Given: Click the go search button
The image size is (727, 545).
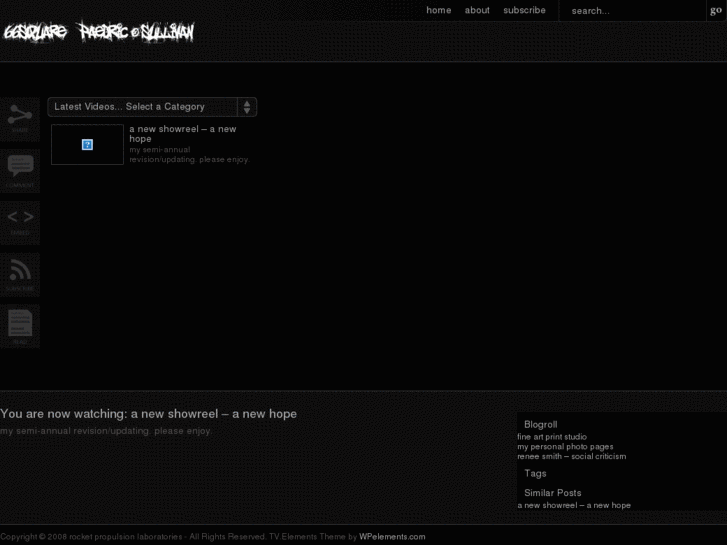Looking at the screenshot, I should (x=716, y=10).
